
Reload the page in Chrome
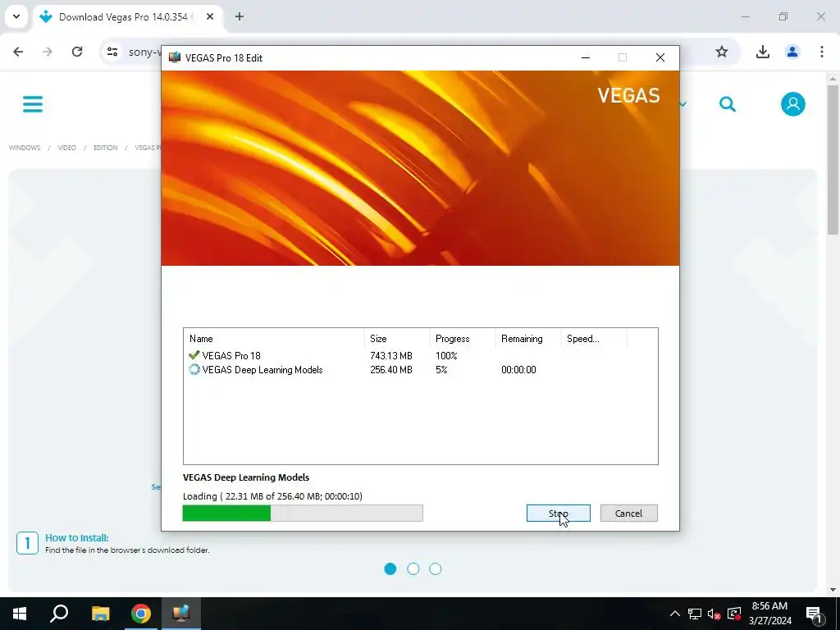point(77,52)
